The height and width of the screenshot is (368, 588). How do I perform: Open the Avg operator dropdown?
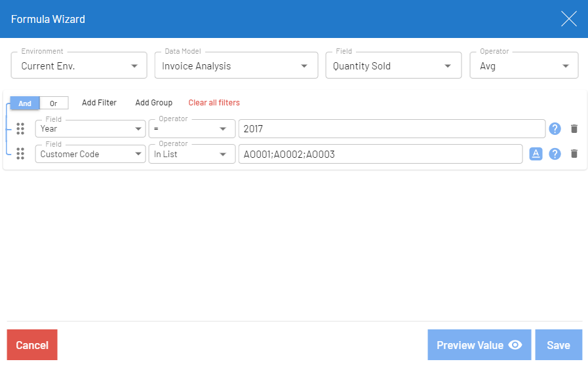524,66
